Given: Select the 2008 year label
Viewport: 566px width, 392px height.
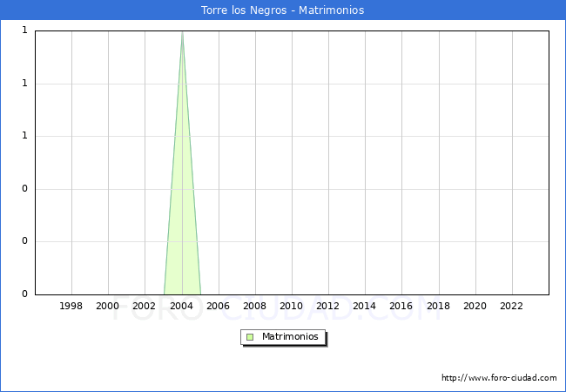Looking at the screenshot, I should point(255,306).
